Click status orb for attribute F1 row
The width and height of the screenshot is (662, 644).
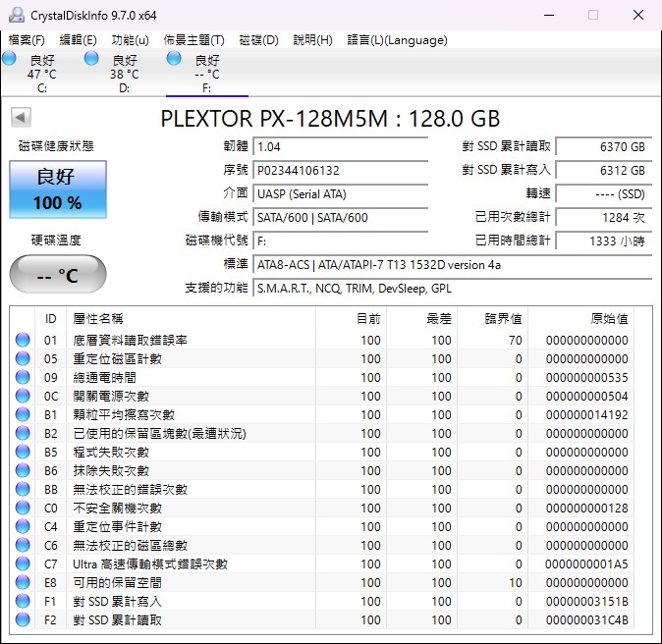23,601
